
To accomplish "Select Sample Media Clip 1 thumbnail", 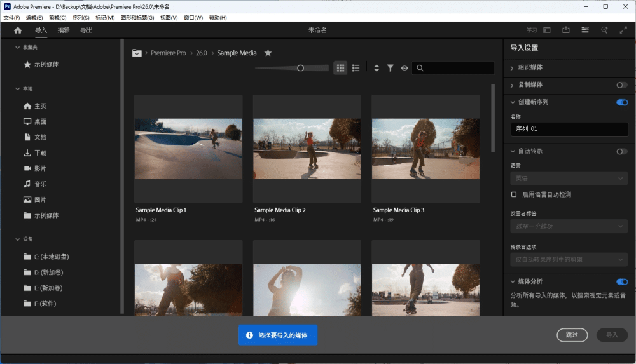I will point(189,149).
